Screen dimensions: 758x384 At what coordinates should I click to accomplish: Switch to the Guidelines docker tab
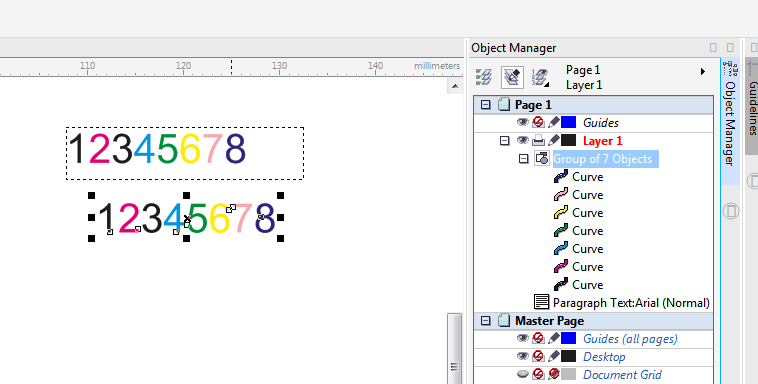752,105
